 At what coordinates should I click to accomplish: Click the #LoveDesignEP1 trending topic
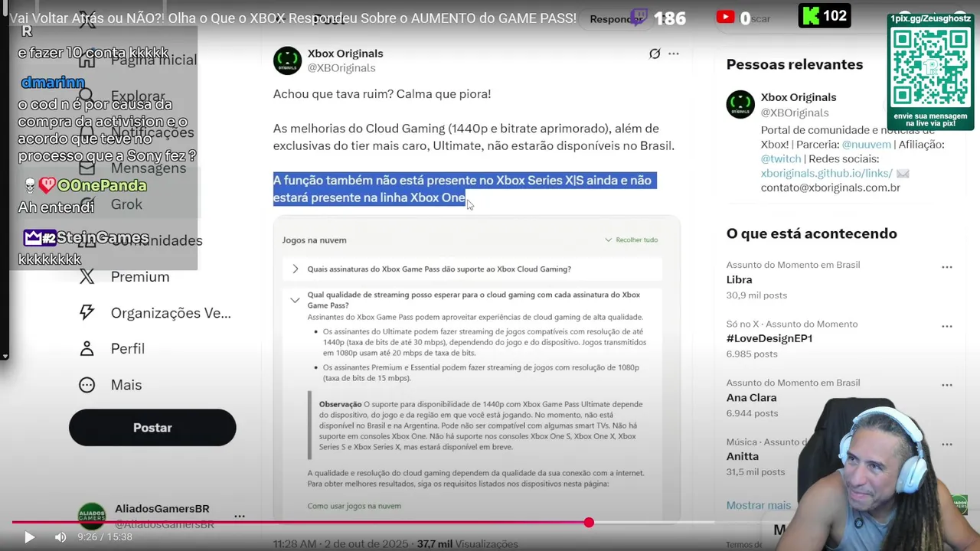click(x=769, y=338)
